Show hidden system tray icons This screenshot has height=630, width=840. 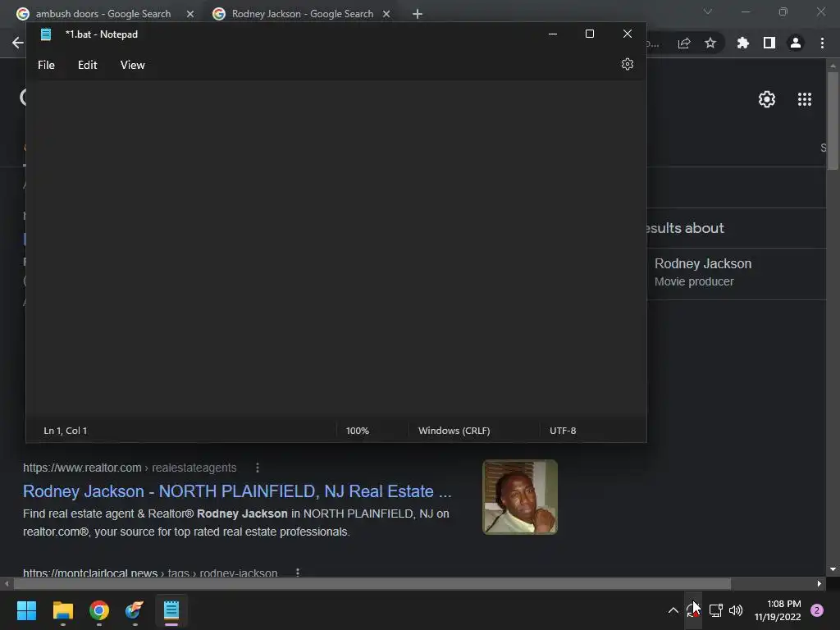(673, 610)
